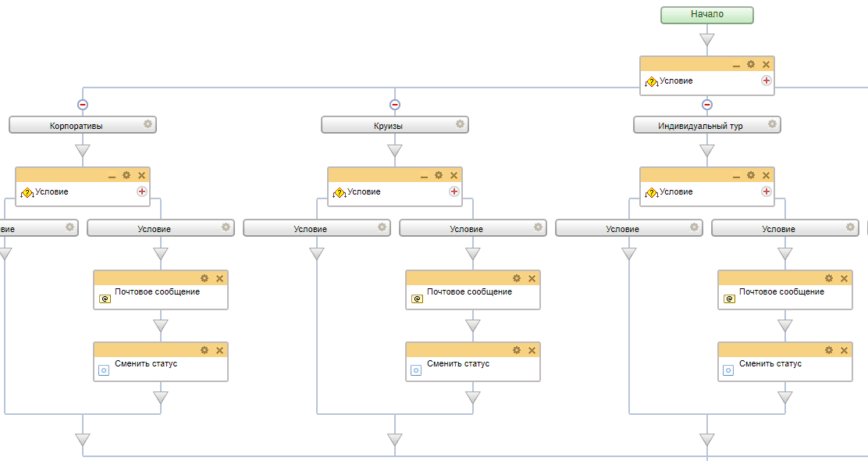Open settings of the top Условие block under Начало
Viewport: 868px width, 461px height.
751,64
